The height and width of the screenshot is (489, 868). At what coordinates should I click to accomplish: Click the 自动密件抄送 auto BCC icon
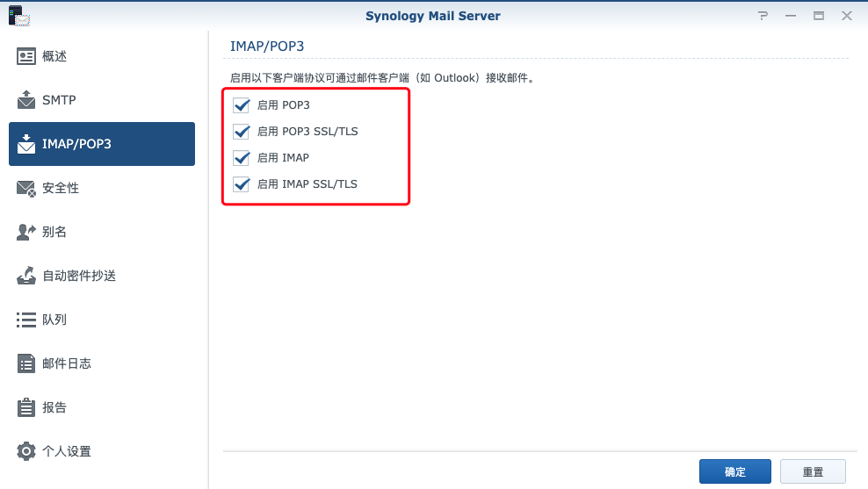pyautogui.click(x=26, y=276)
